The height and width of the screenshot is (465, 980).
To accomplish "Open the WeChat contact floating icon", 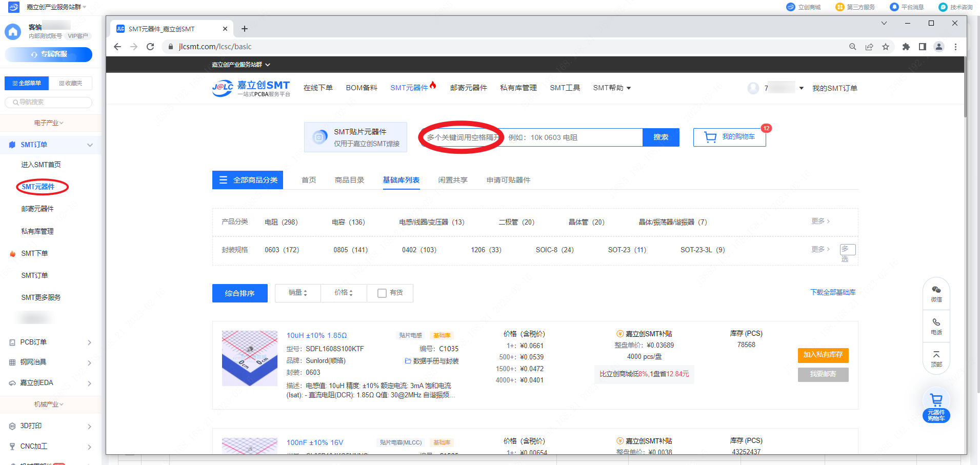I will tap(936, 293).
